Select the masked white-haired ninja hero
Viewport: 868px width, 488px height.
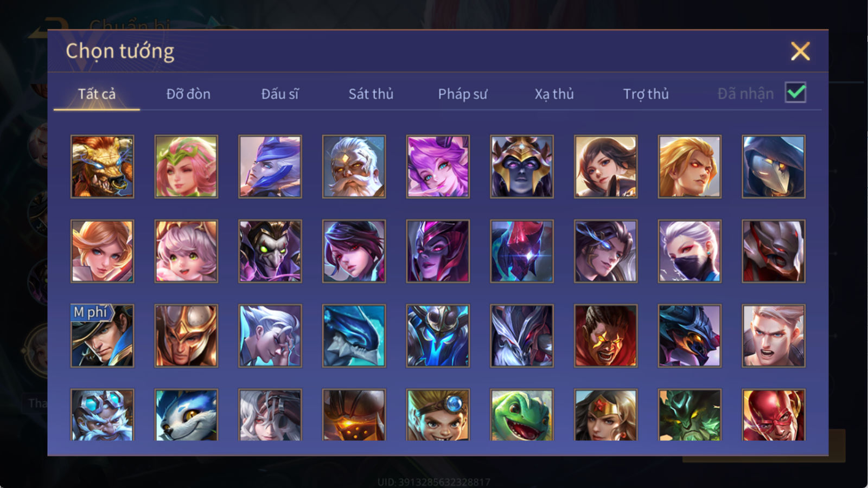tap(690, 251)
